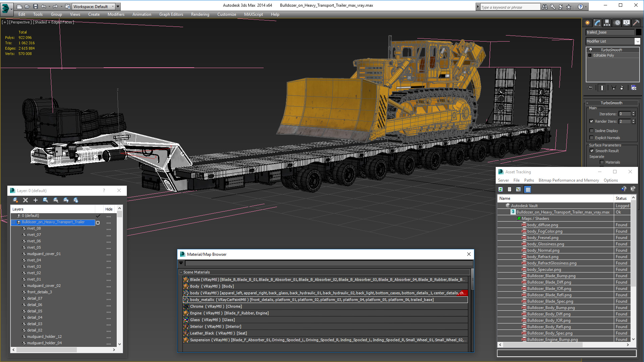Open the Rendering menu
Image resolution: width=644 pixels, height=362 pixels.
tap(200, 14)
